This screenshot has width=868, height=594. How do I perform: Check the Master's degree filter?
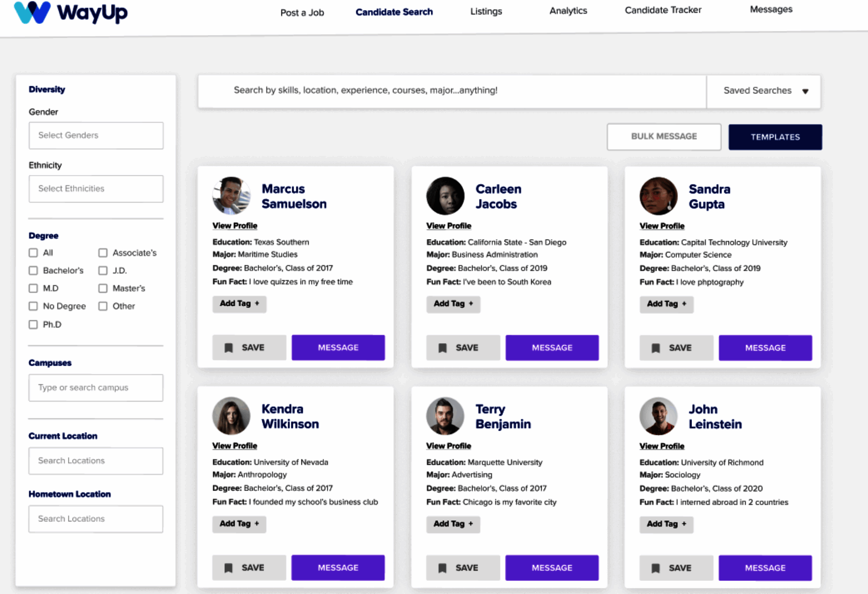[x=103, y=288]
